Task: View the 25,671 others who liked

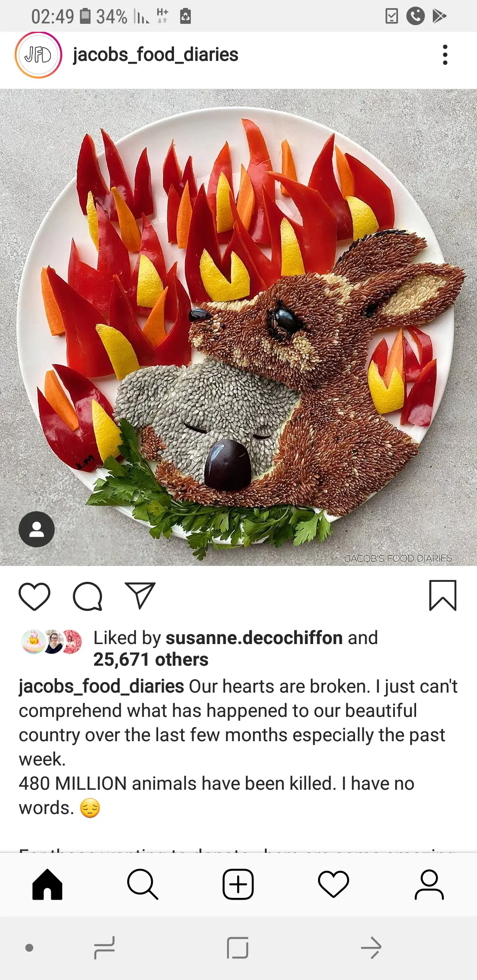Action: click(x=151, y=660)
